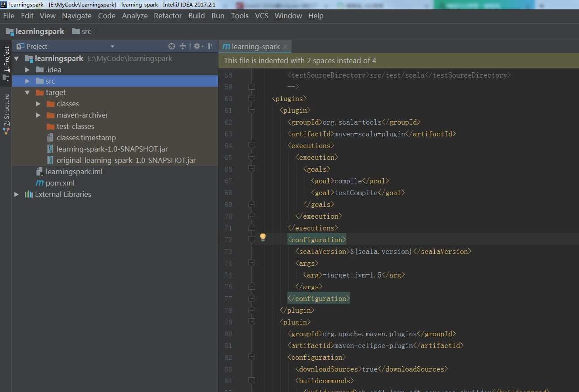This screenshot has height=392, width=579.
Task: Toggle the Structure side tab
Action: (6, 114)
